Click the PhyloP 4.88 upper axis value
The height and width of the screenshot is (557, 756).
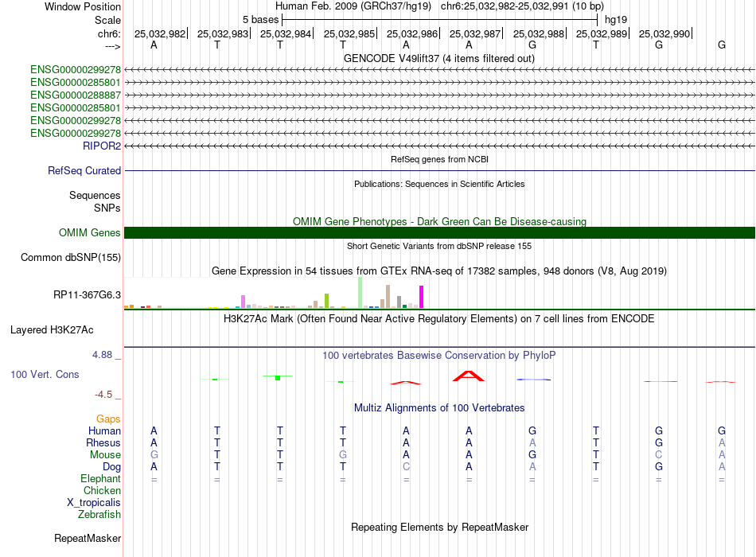coord(103,355)
